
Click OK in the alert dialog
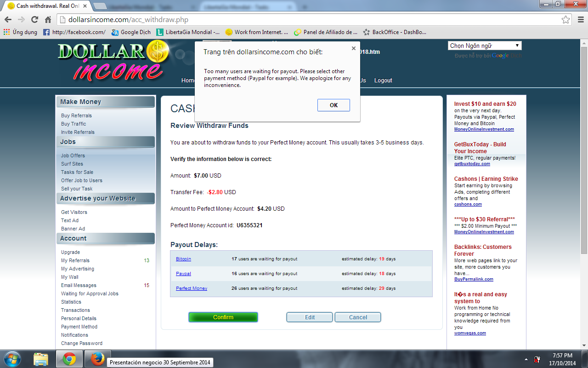coord(334,105)
